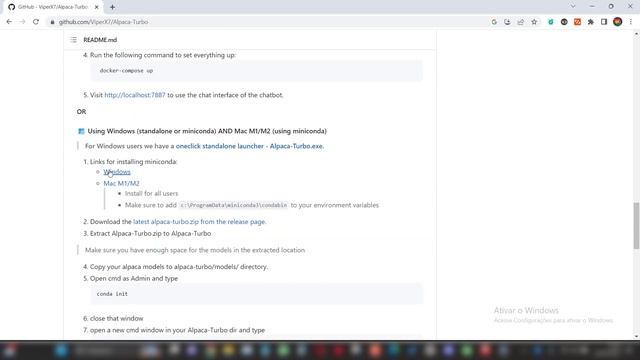640x360 pixels.
Task: Click 'Copy your alpaca models' step text
Action: pos(179,267)
